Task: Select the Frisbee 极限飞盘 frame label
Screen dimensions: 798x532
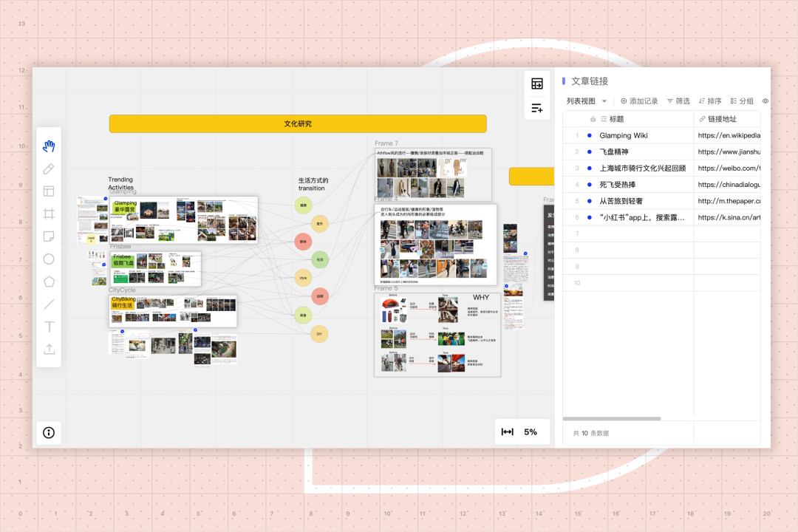Action: pos(123,260)
